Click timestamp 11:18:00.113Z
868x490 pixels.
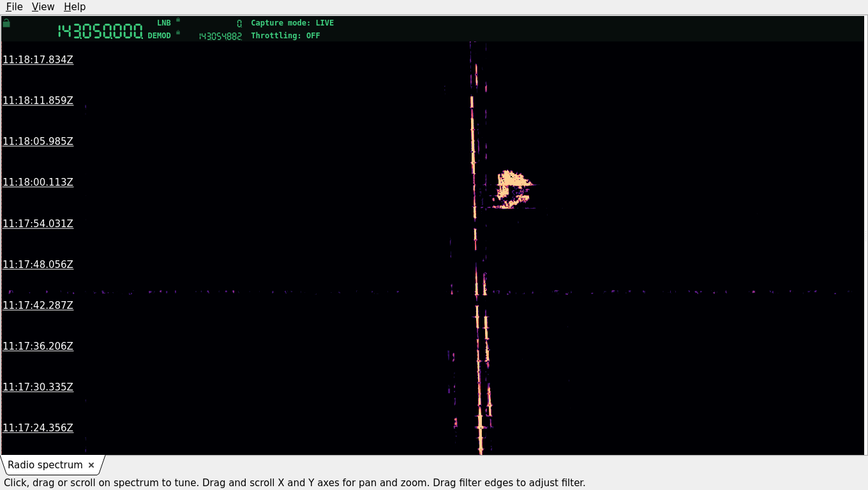click(38, 182)
